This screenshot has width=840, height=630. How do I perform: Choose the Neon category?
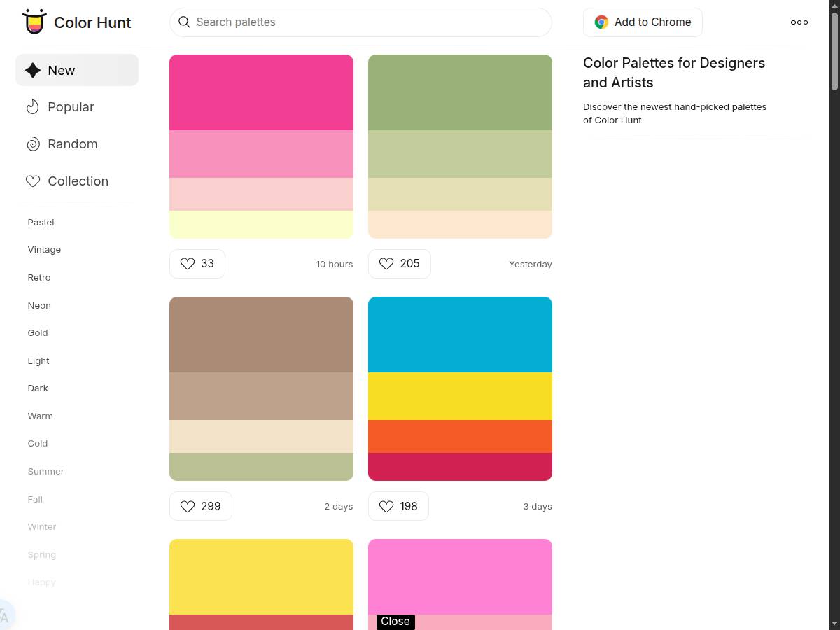pyautogui.click(x=39, y=305)
